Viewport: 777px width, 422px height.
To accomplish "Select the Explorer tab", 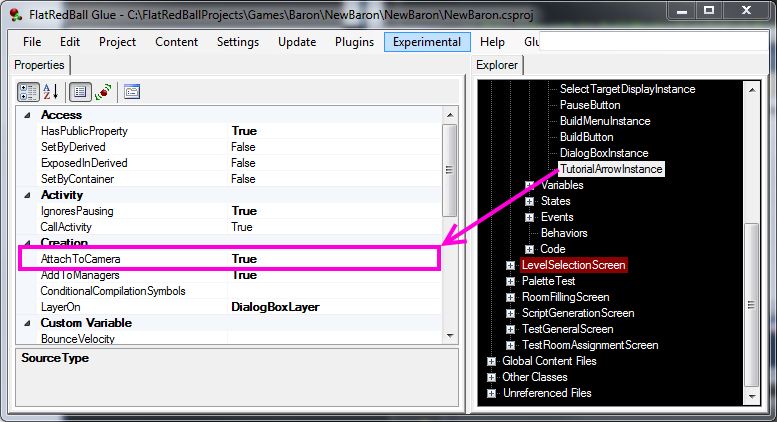I will 497,65.
